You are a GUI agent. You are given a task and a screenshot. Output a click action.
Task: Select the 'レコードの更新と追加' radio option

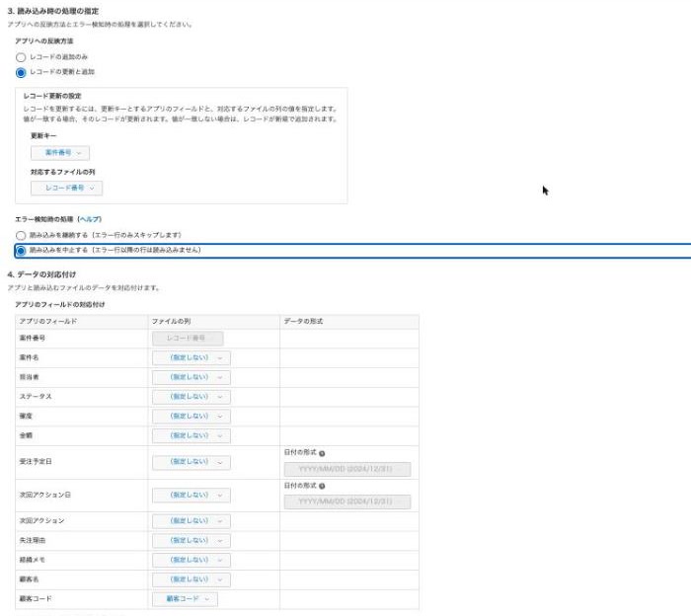[21, 72]
